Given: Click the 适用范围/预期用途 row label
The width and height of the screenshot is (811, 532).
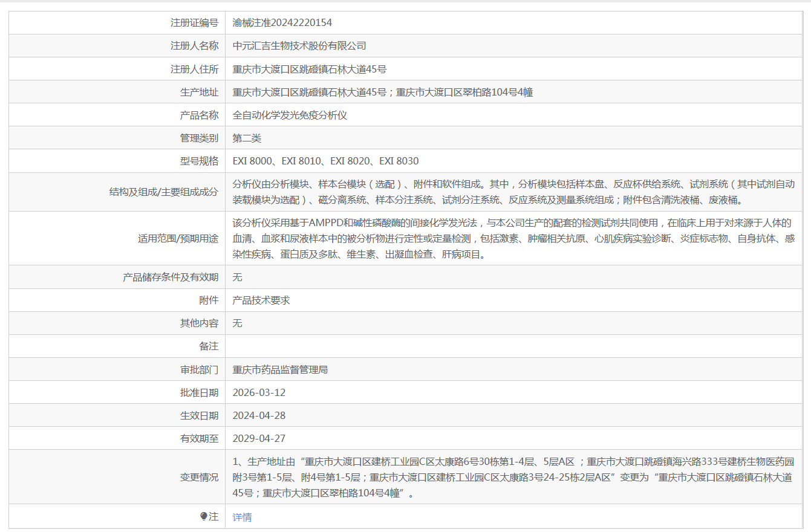Looking at the screenshot, I should pos(178,238).
